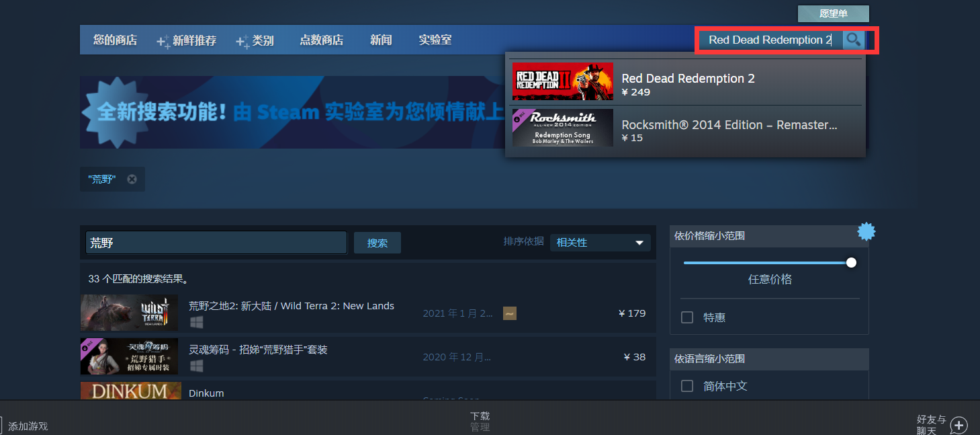Click the 灵魂筹码 DLC thumbnail
Screen dimensions: 980x435
(x=129, y=356)
